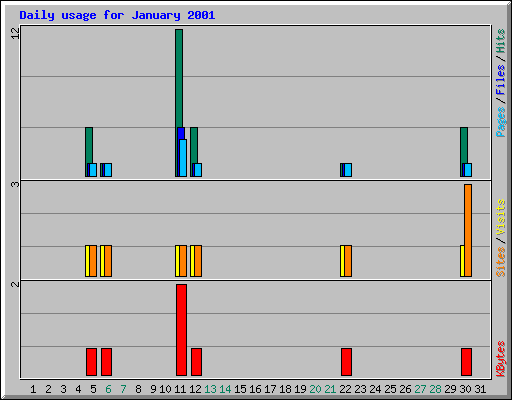Click the green Hits bar for day 30

[x=464, y=145]
